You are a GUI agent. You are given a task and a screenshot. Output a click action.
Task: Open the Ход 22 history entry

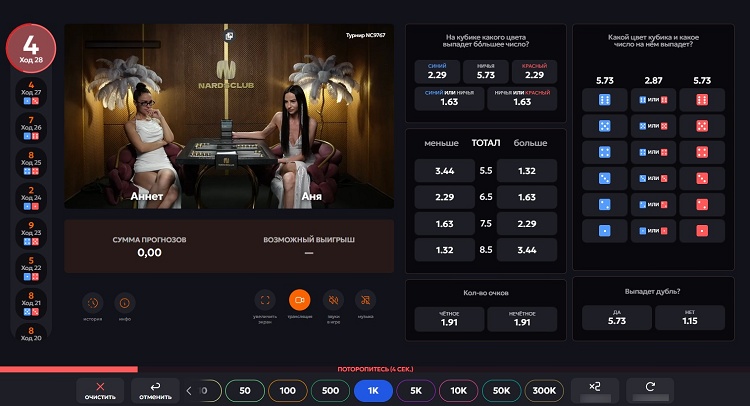point(31,268)
